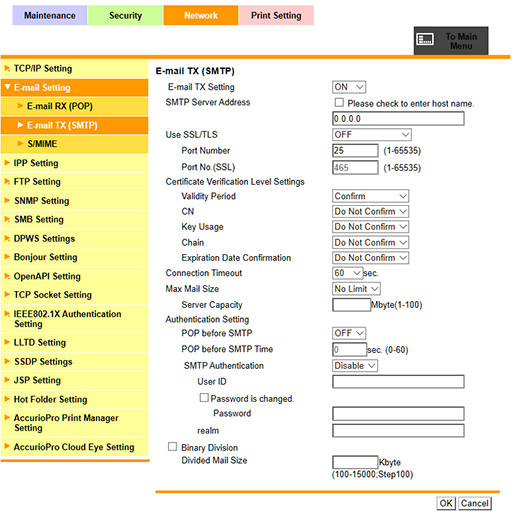Image resolution: width=517 pixels, height=515 pixels.
Task: Click the To Main Menu panel icon
Action: (425, 39)
